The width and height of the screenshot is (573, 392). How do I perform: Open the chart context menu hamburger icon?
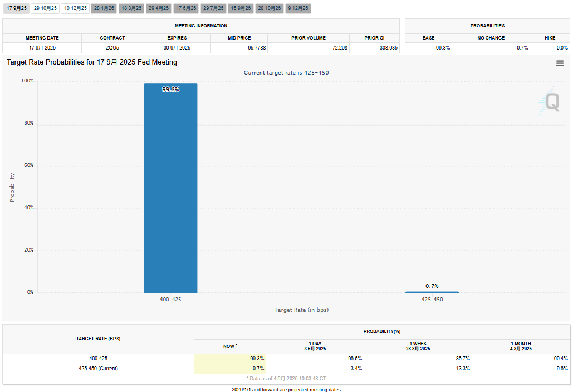[560, 63]
